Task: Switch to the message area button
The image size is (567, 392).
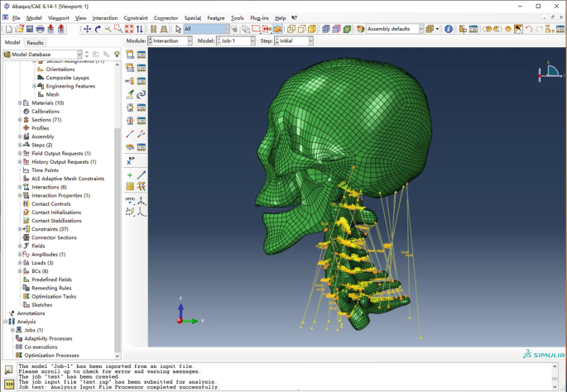Action: pos(7,370)
